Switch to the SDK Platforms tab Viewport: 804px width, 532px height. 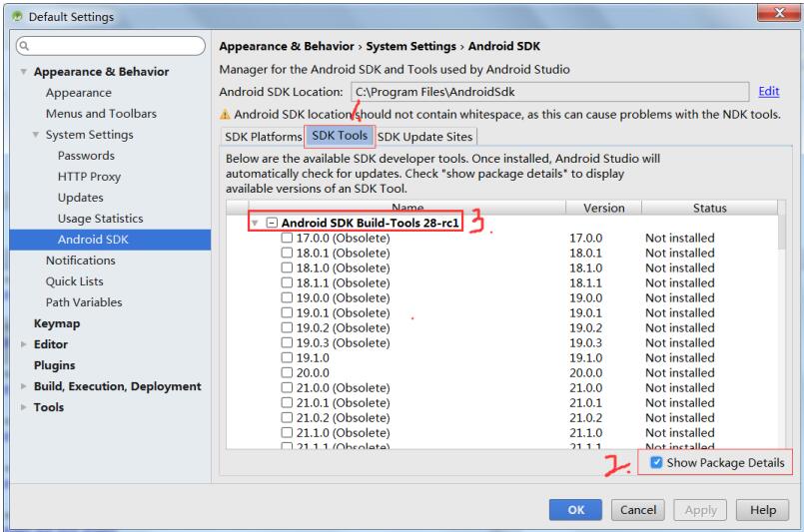[x=263, y=137]
